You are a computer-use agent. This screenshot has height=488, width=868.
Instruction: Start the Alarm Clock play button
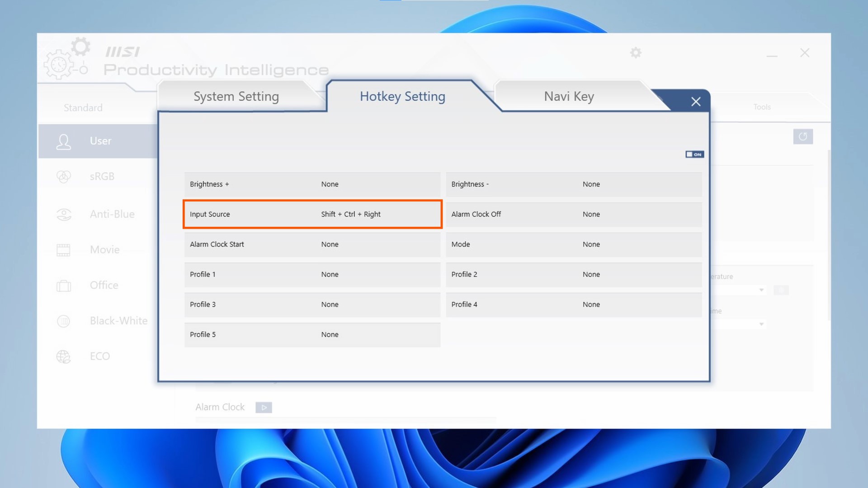(x=264, y=408)
